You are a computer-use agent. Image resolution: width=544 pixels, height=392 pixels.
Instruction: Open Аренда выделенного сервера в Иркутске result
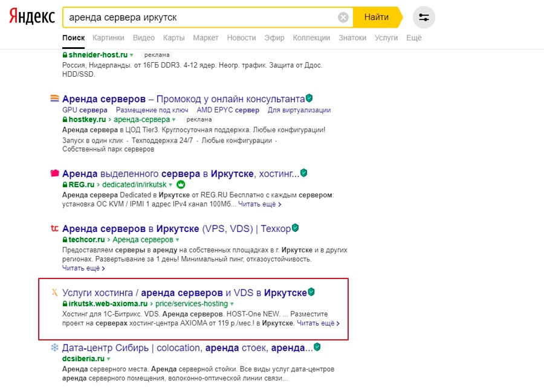[x=181, y=173]
